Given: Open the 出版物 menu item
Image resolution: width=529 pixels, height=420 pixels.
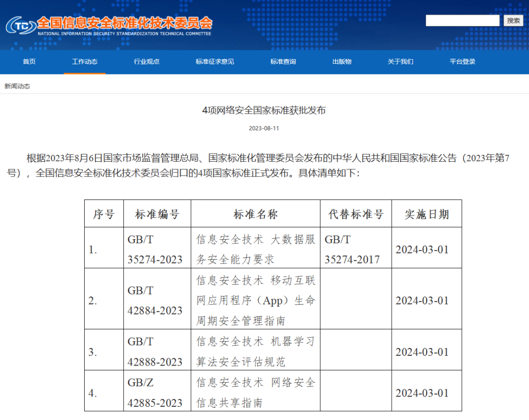Looking at the screenshot, I should click(341, 62).
